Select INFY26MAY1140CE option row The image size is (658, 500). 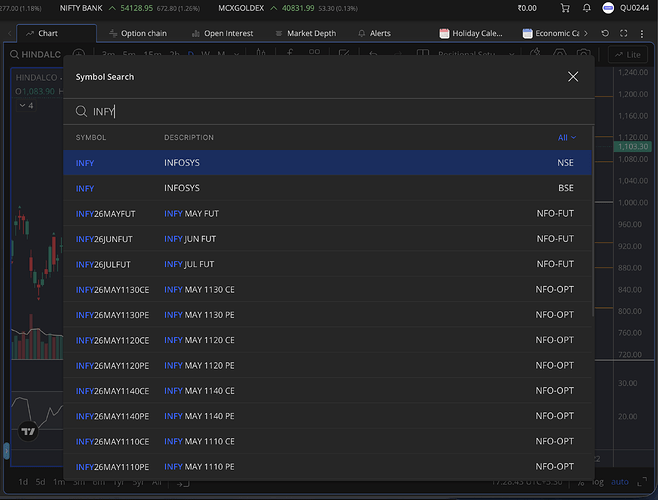pos(327,391)
